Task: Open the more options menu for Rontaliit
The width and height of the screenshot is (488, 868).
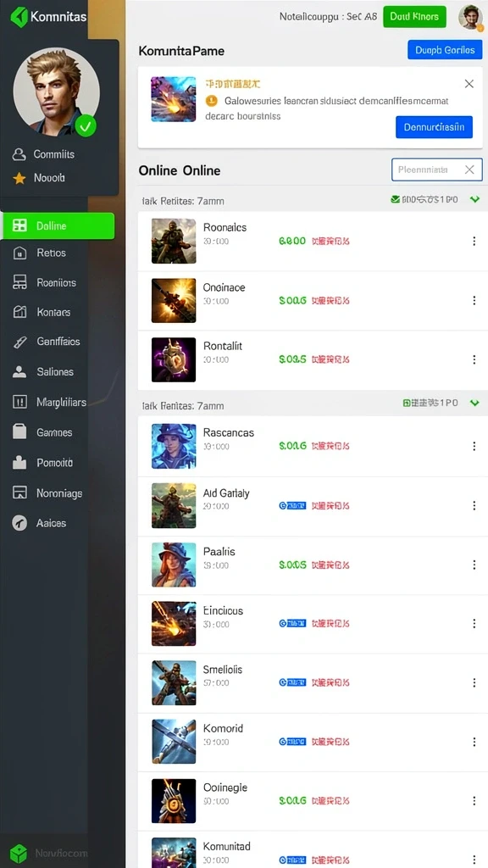Action: coord(474,359)
